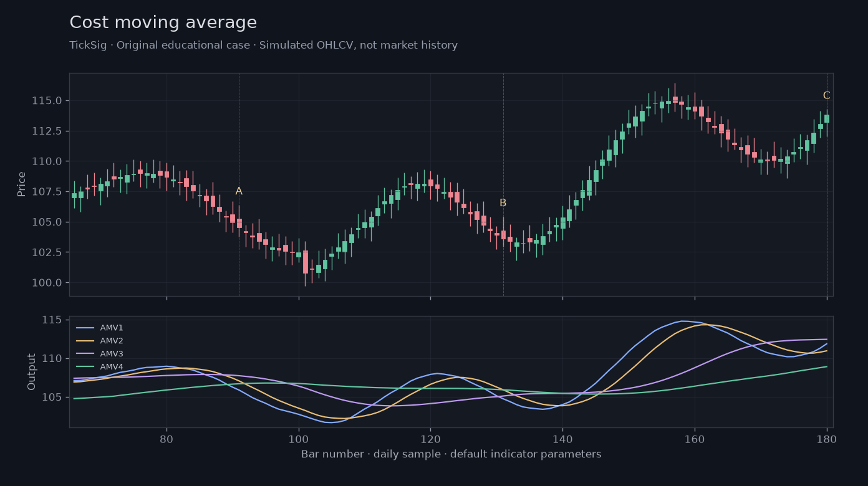Click the "Output" y-axis label

point(32,372)
